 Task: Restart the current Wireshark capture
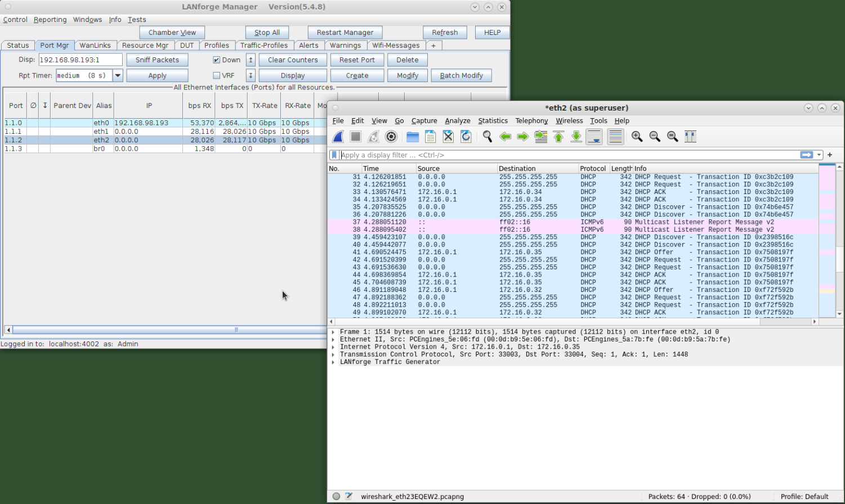(373, 137)
